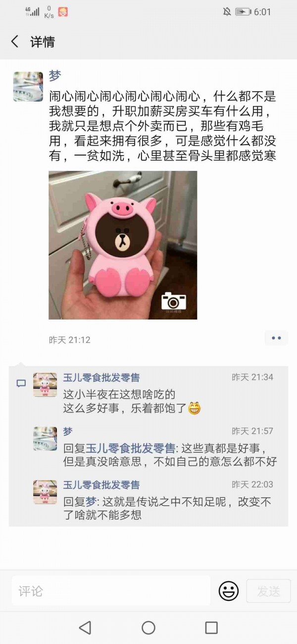The width and height of the screenshot is (297, 644).
Task: Tap the muted bell notification icon
Action: pos(227,12)
